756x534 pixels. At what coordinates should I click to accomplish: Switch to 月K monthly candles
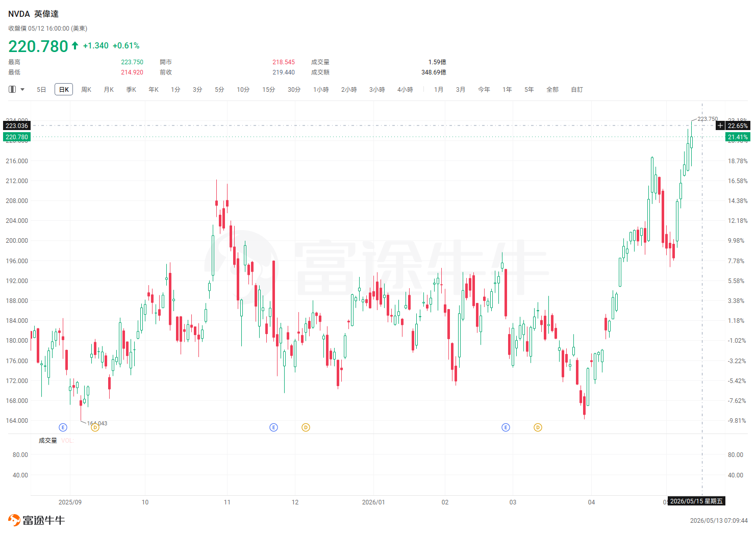coord(109,90)
